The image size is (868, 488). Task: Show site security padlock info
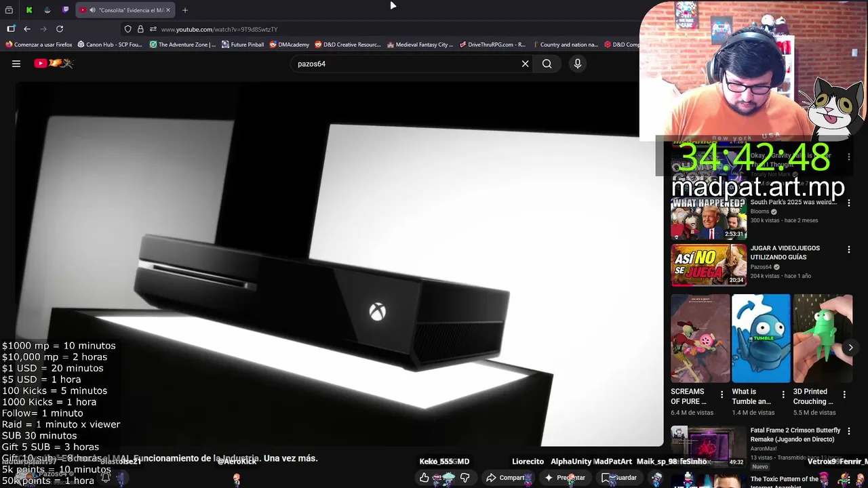(x=140, y=29)
